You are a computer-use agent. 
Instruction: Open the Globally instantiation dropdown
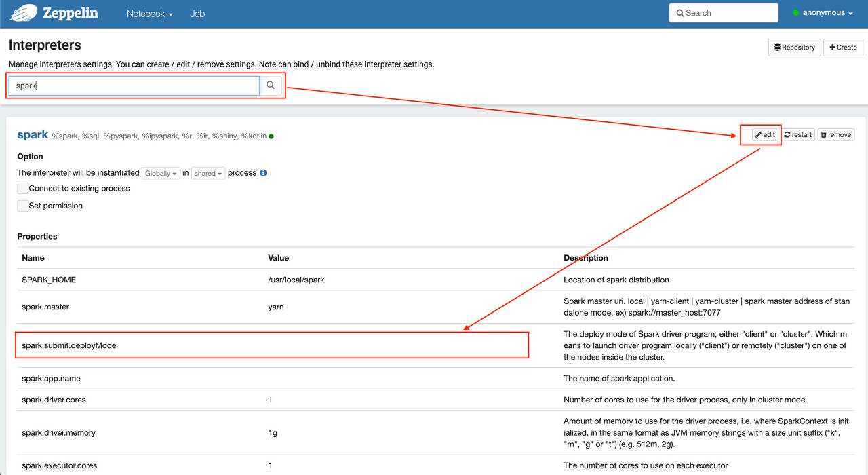[x=161, y=174]
